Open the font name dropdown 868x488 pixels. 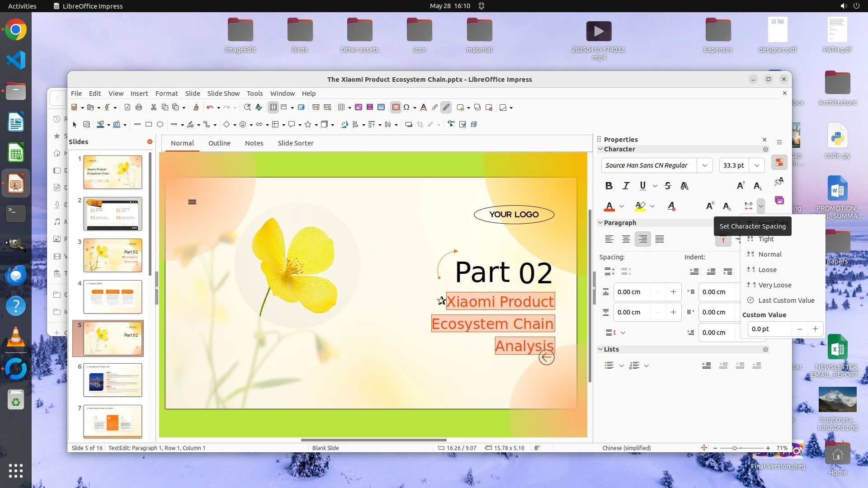(x=704, y=165)
